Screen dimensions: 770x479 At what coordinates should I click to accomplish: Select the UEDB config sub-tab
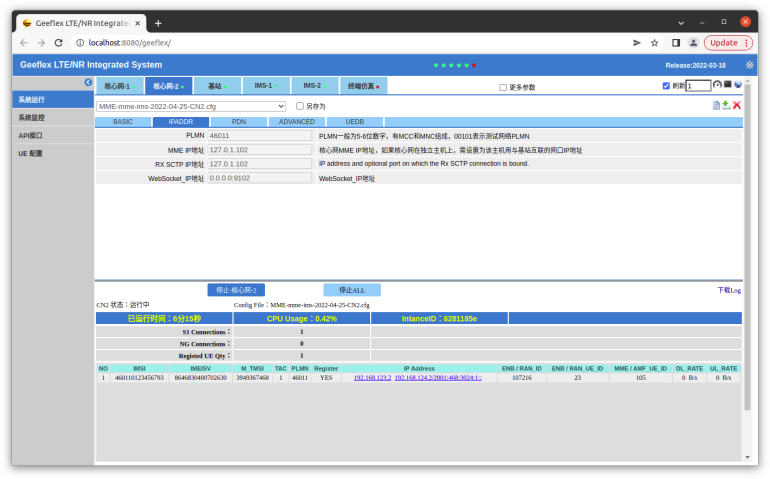pyautogui.click(x=355, y=122)
